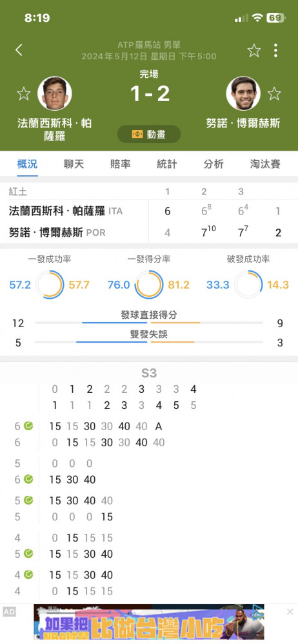The image size is (298, 644).
Task: Open the 分析 tab
Action: (x=214, y=164)
